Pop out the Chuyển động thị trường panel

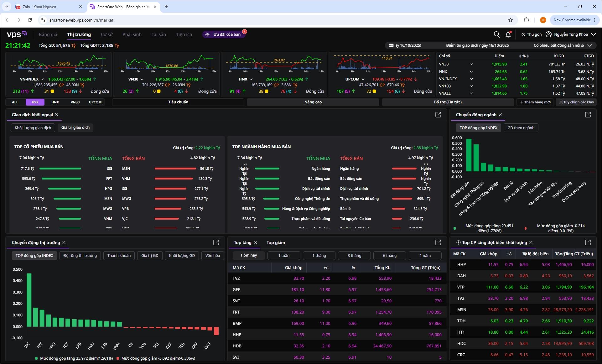(216, 242)
